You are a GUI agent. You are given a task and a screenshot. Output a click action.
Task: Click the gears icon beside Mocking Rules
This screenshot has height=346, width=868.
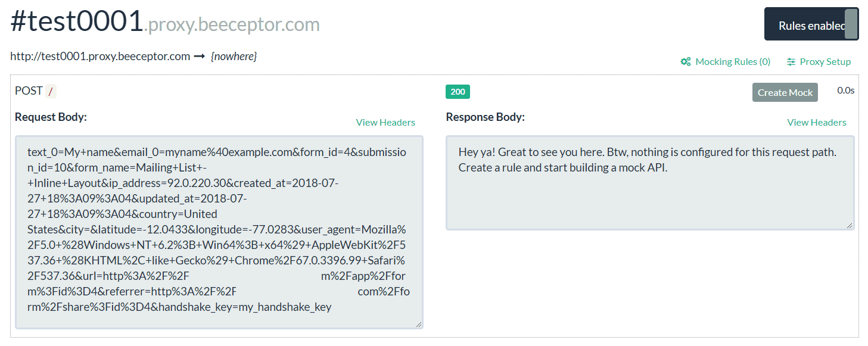point(686,62)
